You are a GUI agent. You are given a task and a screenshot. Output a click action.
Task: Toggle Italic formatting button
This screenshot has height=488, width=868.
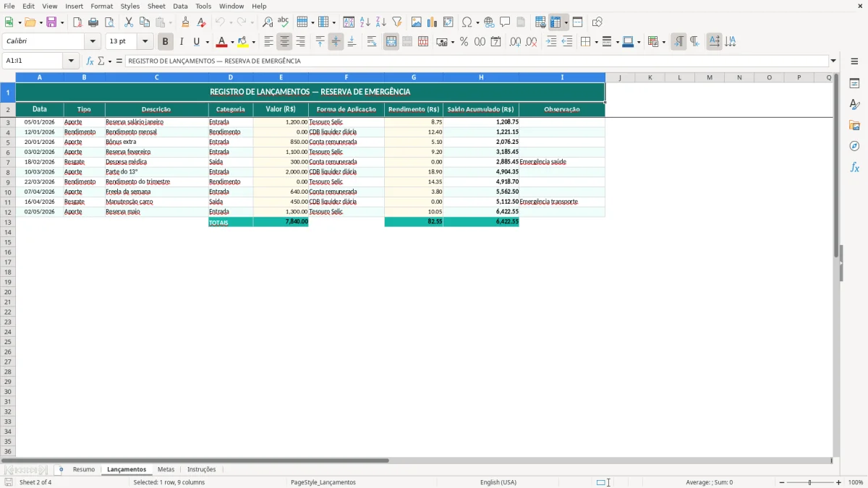[x=182, y=42]
